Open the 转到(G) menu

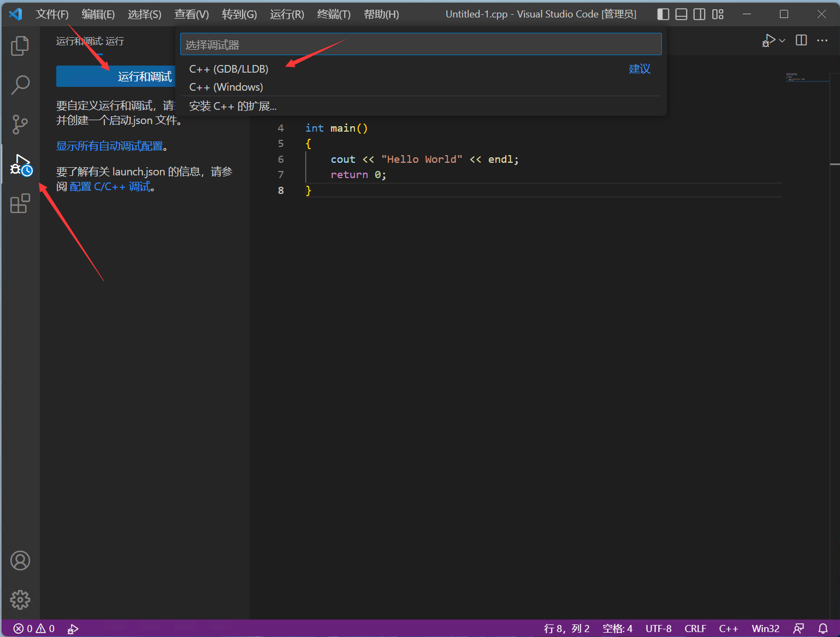239,14
